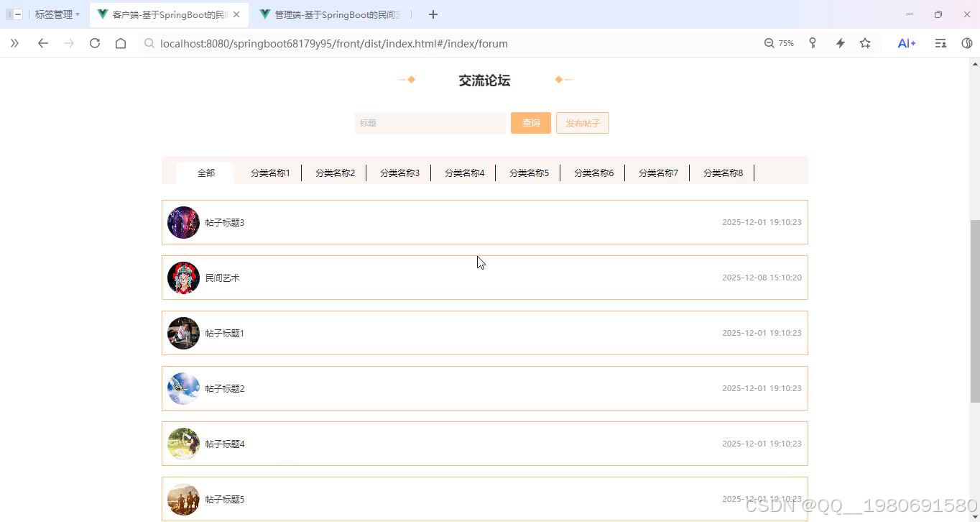980x522 pixels.
Task: Click the browser address bar URL
Action: [334, 44]
